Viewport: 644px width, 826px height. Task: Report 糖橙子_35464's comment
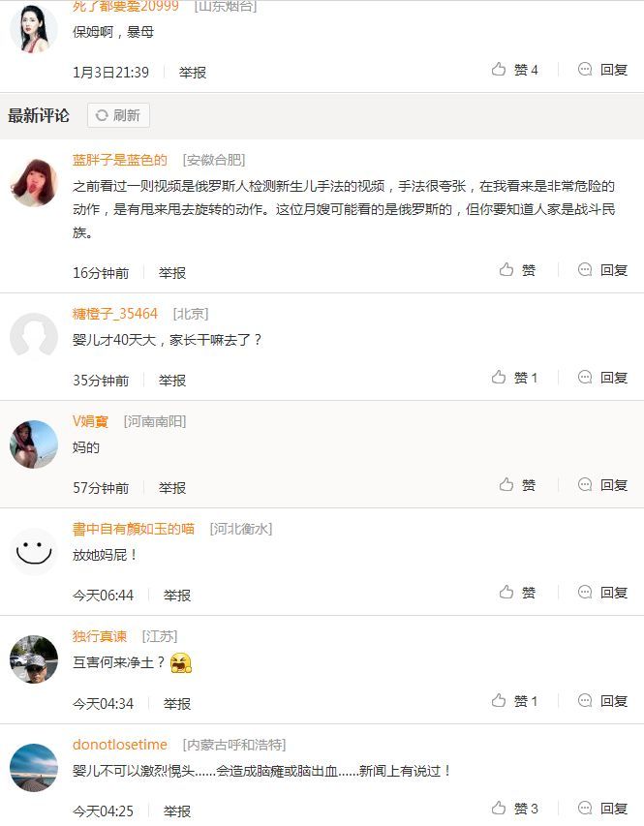pyautogui.click(x=172, y=381)
